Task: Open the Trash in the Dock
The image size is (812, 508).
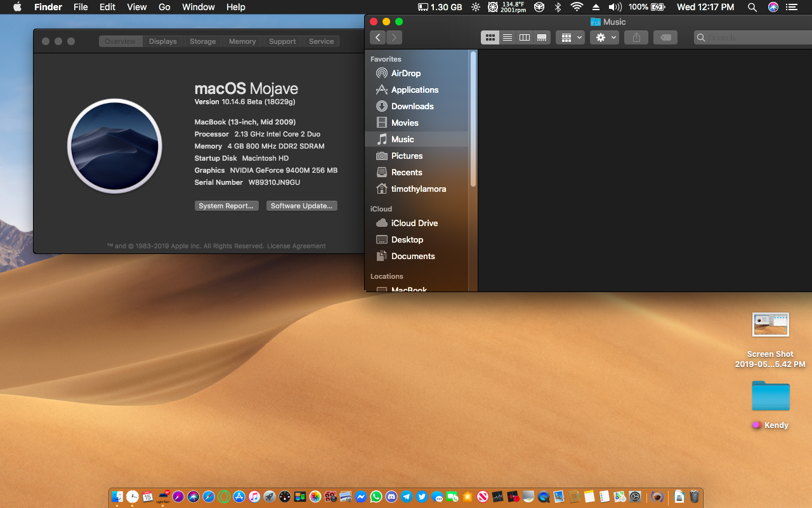Action: tap(695, 497)
